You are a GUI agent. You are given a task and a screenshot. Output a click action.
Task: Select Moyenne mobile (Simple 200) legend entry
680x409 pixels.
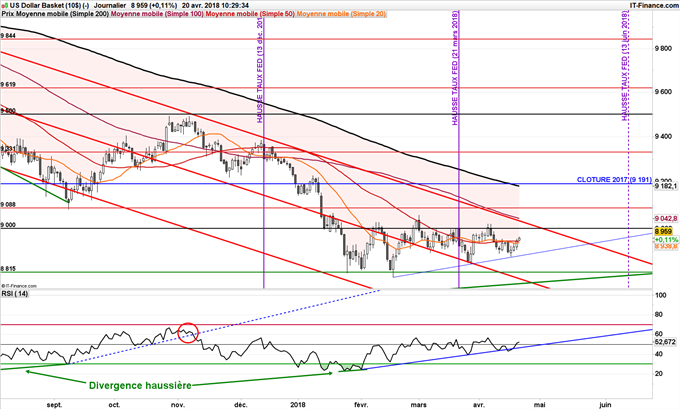(62, 14)
